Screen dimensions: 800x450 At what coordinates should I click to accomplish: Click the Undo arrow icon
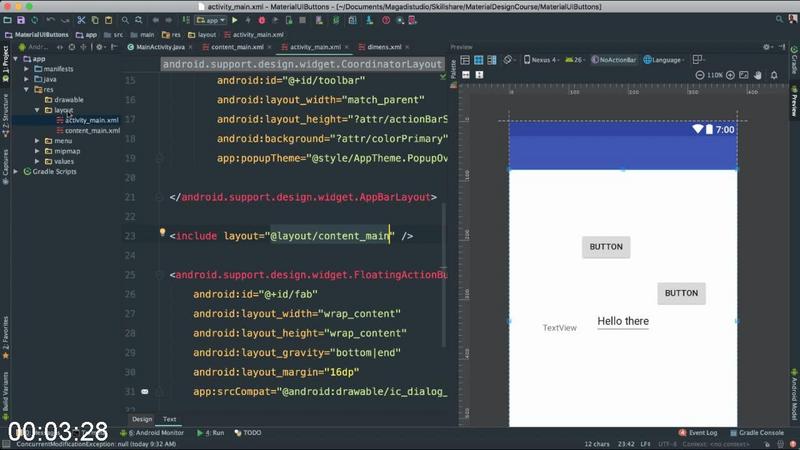point(51,20)
